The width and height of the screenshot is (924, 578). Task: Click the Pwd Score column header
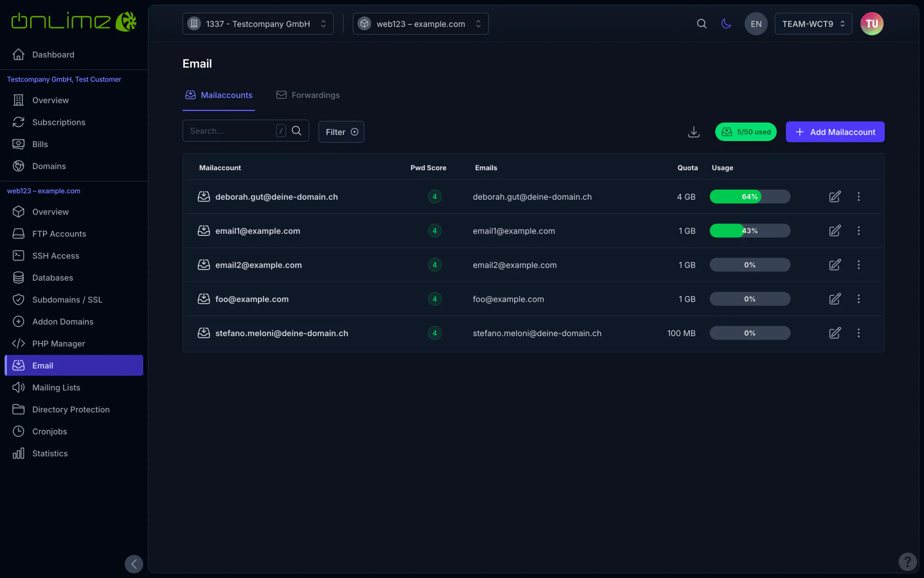pos(428,168)
